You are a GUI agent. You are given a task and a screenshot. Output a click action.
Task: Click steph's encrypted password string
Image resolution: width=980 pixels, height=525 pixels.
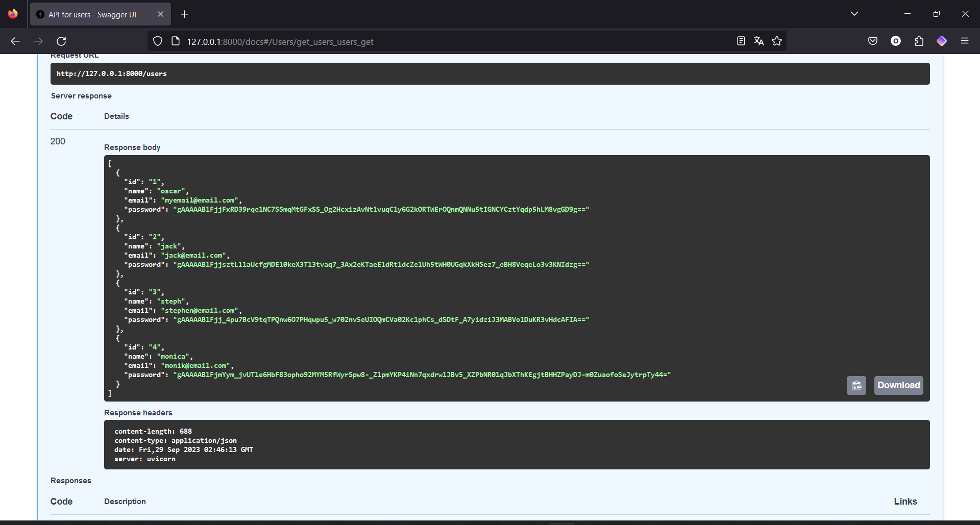[381, 320]
